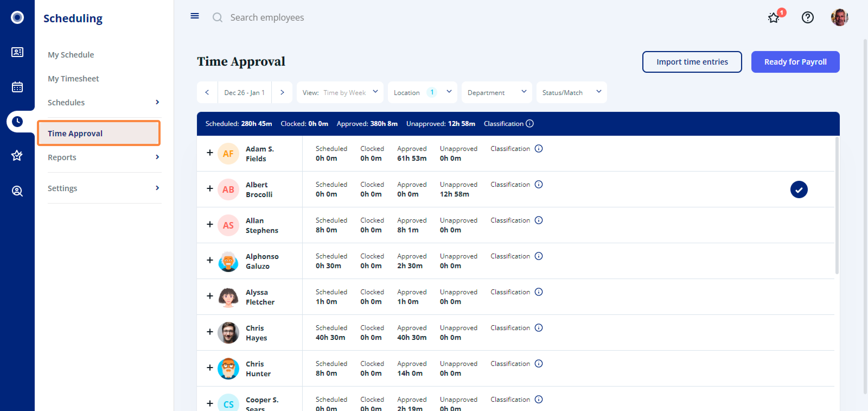Click Chris Hayes's avatar photo
Screen dimensions: 868x411
click(x=228, y=333)
